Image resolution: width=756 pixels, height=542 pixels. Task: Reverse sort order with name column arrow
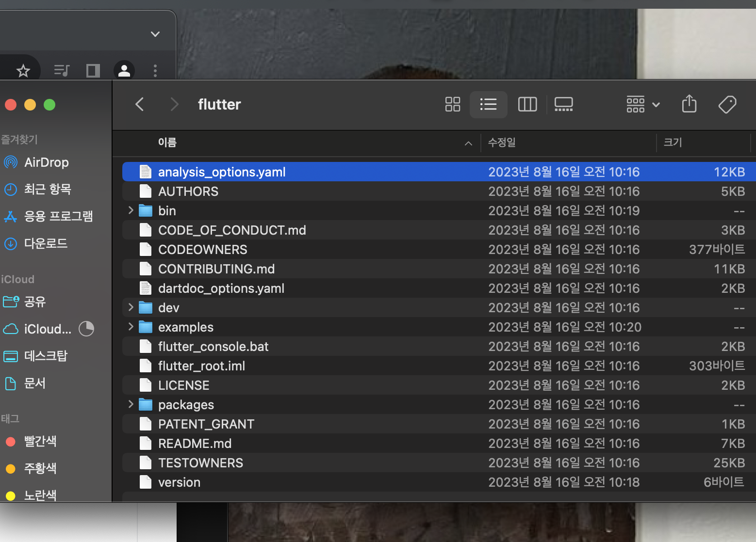tap(468, 143)
